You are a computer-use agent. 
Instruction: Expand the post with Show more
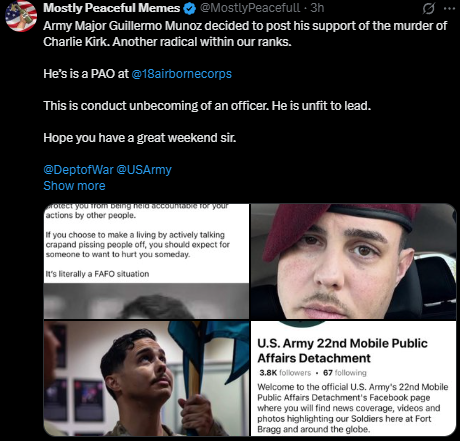click(x=74, y=186)
